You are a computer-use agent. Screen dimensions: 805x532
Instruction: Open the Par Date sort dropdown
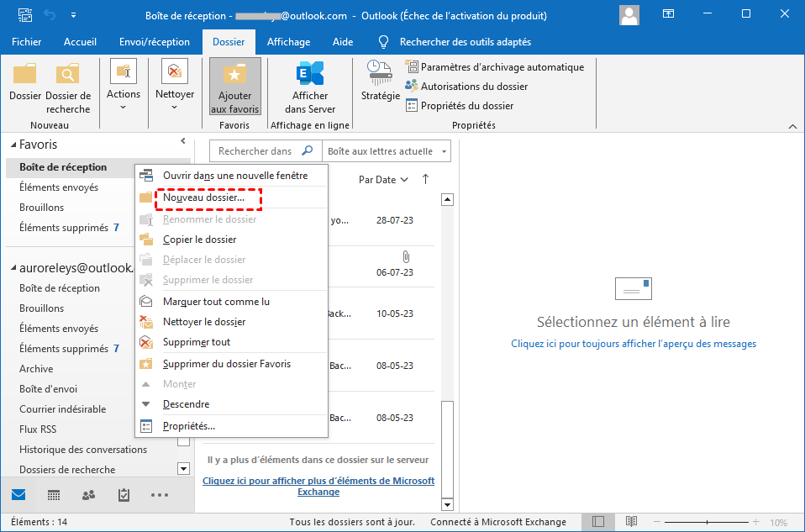click(382, 179)
